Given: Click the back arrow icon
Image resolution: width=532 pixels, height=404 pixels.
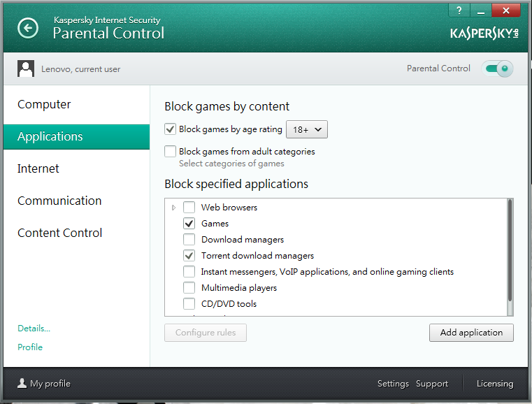Looking at the screenshot, I should [x=28, y=28].
